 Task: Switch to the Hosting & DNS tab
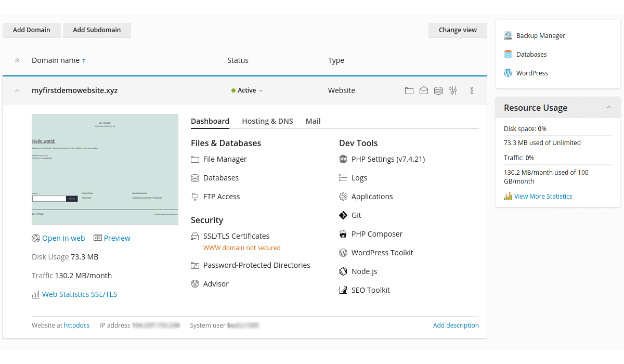click(x=267, y=121)
